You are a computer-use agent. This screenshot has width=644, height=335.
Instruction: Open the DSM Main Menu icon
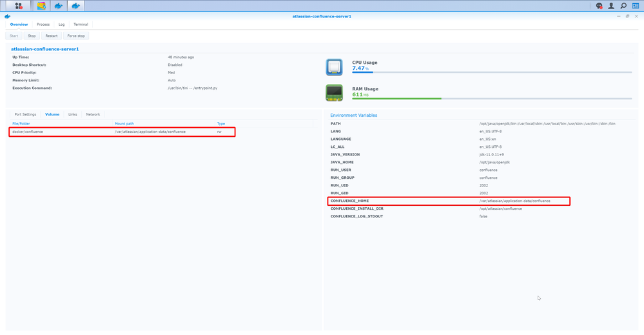pos(19,6)
